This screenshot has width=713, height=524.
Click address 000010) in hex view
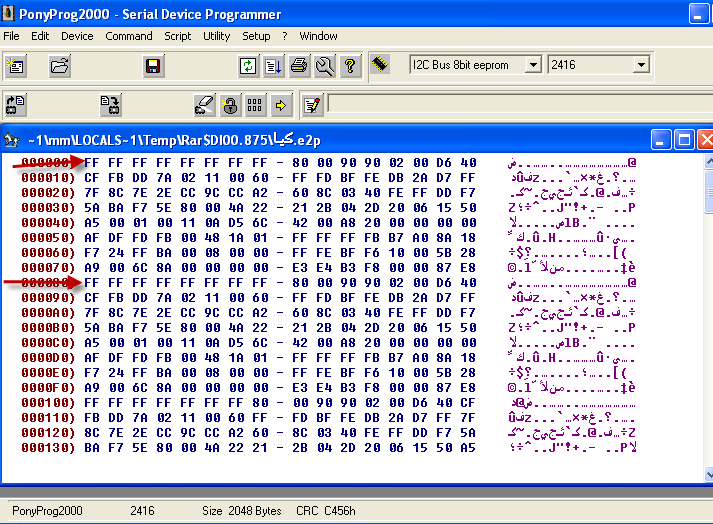pyautogui.click(x=48, y=177)
